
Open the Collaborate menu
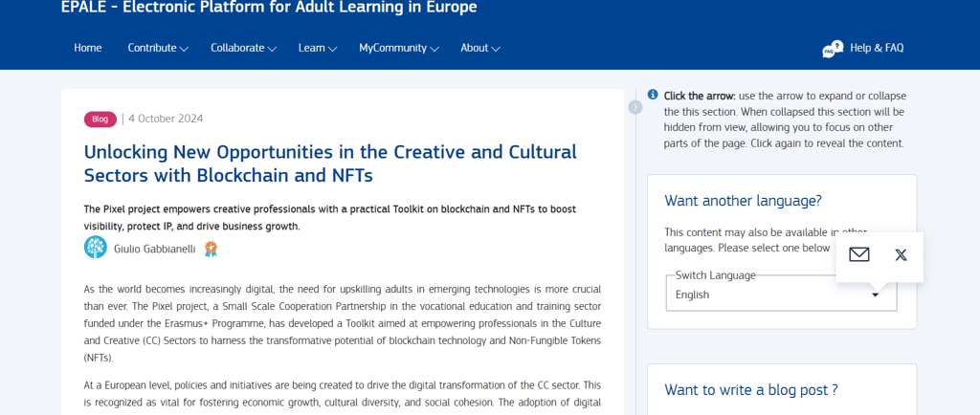coord(244,48)
